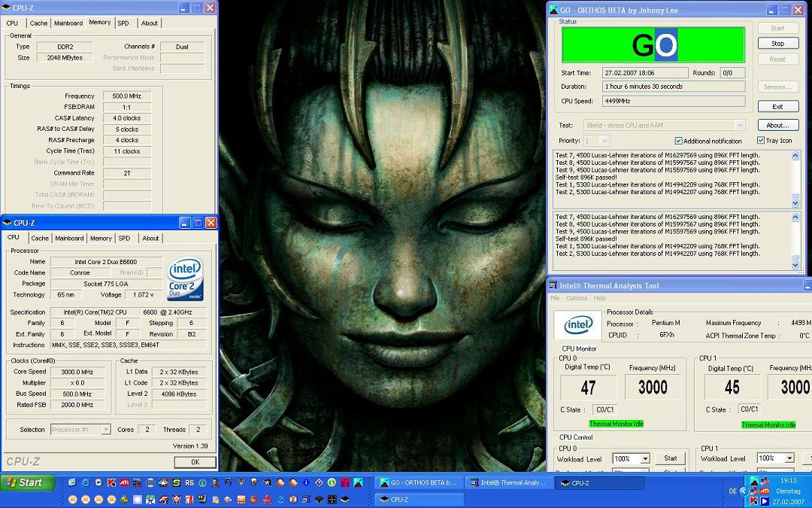Viewport: 812px width, 508px height.
Task: Open the Windows Start menu
Action: [x=28, y=482]
